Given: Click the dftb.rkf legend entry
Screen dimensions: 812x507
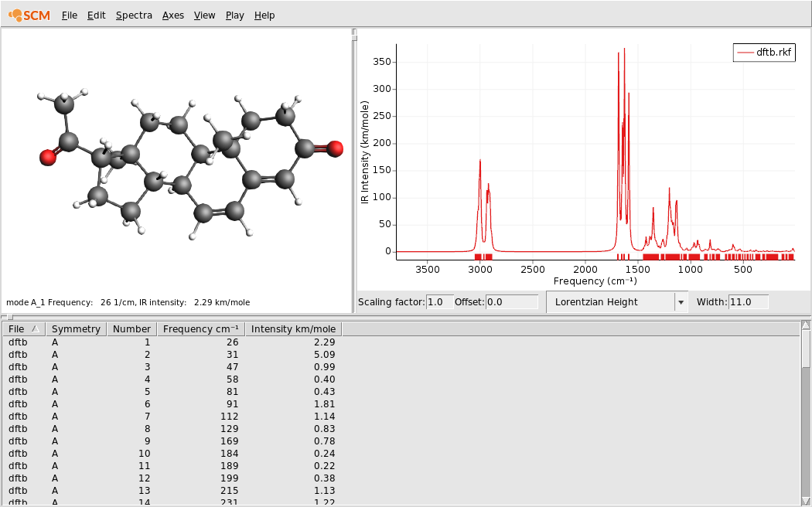Looking at the screenshot, I should [x=764, y=53].
